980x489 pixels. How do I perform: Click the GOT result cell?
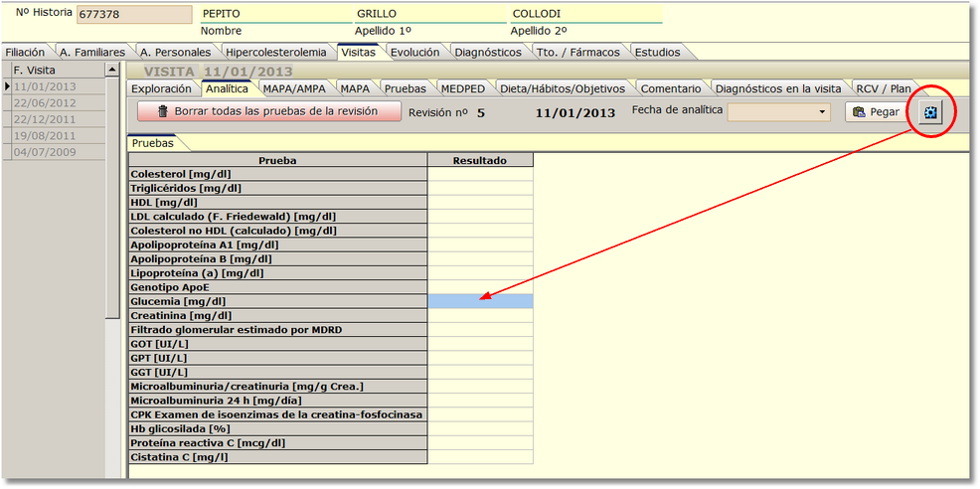pos(481,344)
